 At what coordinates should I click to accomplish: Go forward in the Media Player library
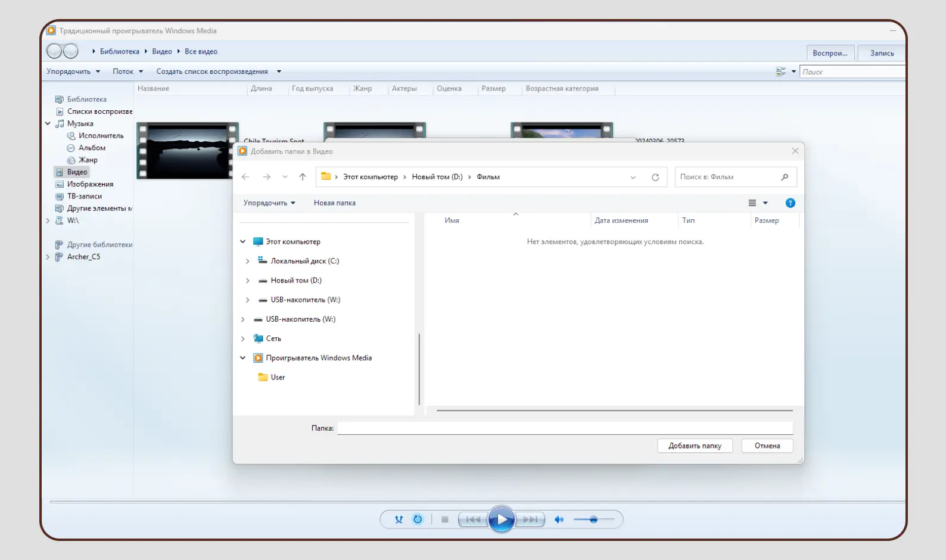[x=71, y=51]
